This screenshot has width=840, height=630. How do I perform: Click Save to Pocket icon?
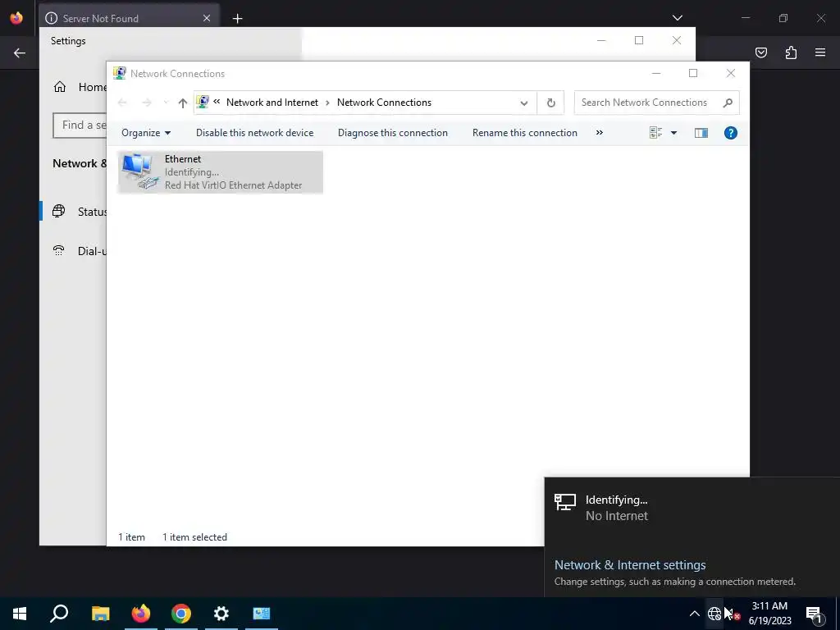click(760, 52)
